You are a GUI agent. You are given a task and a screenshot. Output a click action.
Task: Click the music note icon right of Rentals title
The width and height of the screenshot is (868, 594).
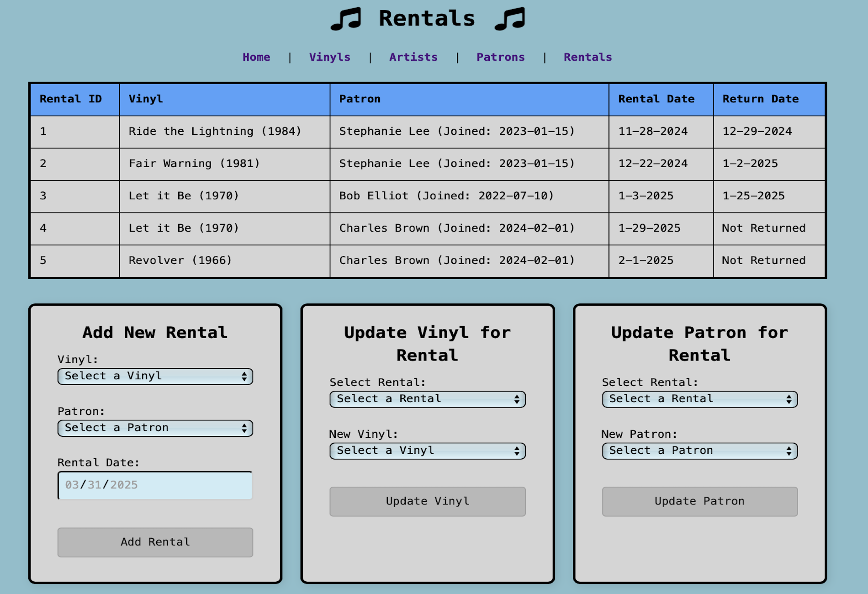(510, 19)
